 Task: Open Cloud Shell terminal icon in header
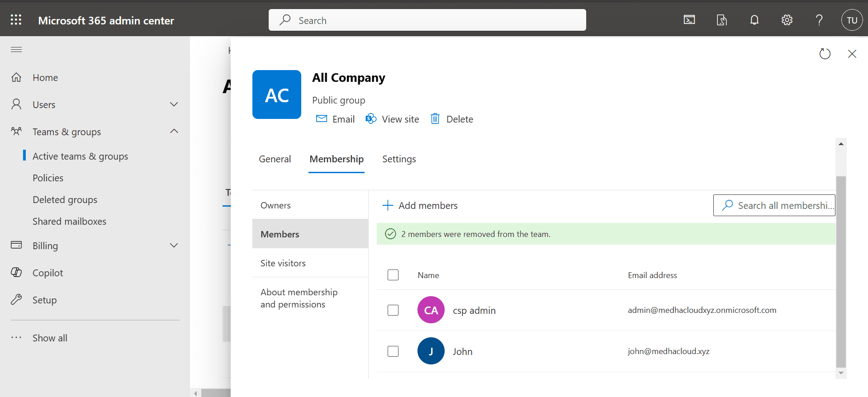pyautogui.click(x=689, y=20)
